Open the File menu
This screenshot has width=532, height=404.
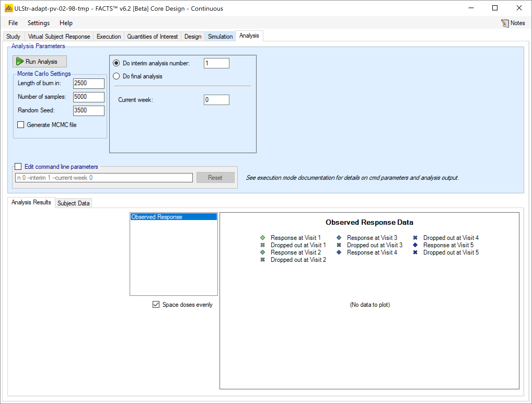click(13, 23)
